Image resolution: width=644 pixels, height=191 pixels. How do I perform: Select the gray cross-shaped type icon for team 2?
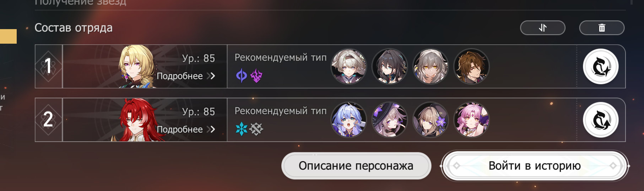[256, 129]
